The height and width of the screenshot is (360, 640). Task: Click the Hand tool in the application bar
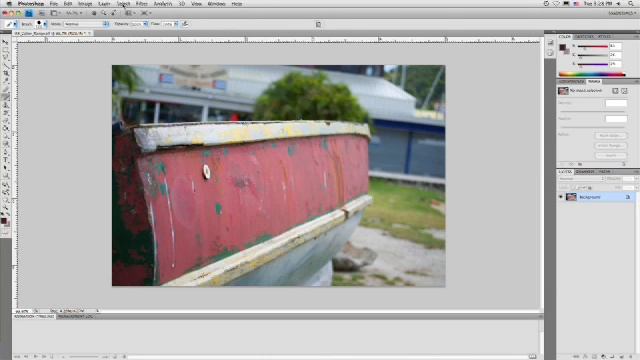[94, 13]
